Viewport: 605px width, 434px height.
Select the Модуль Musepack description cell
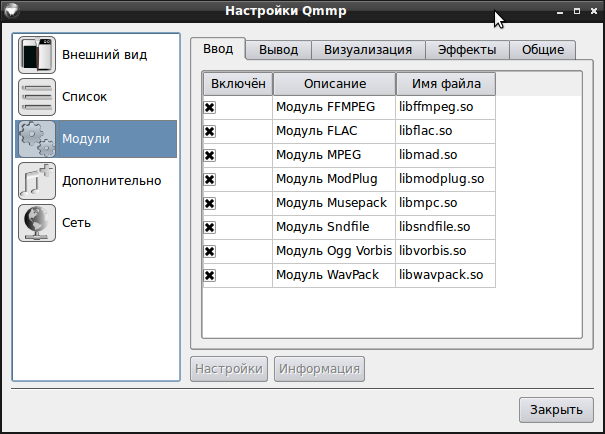coord(334,203)
